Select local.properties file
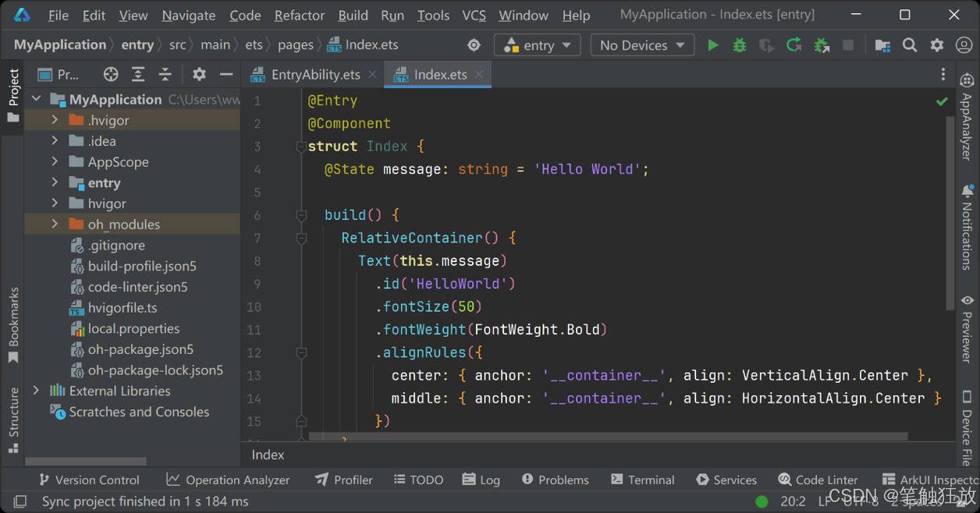Screen dimensions: 980x513 point(133,328)
